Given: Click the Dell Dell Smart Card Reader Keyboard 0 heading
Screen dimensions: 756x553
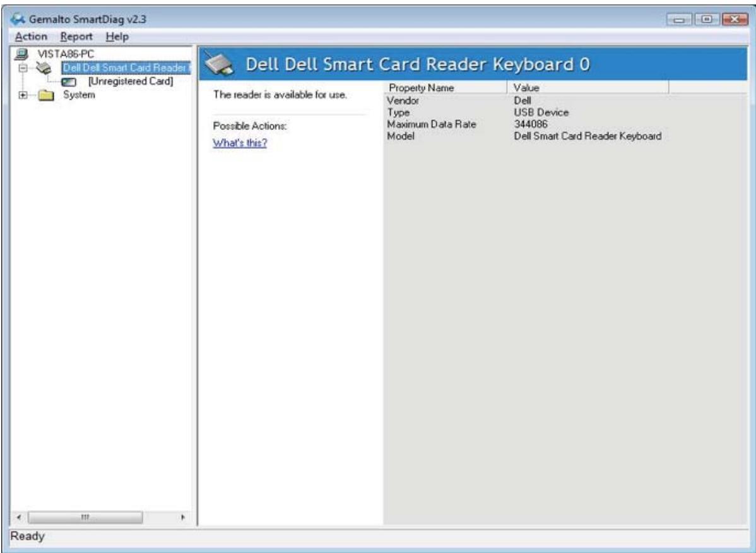Looking at the screenshot, I should point(418,64).
